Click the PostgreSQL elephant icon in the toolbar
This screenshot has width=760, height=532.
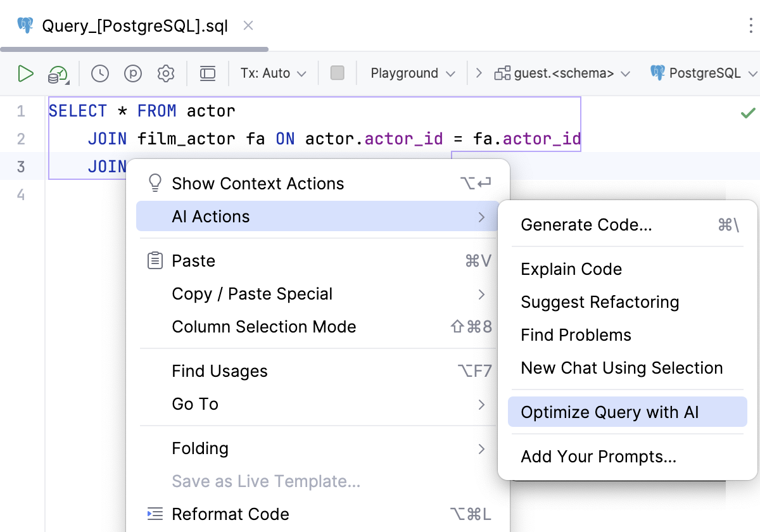658,73
